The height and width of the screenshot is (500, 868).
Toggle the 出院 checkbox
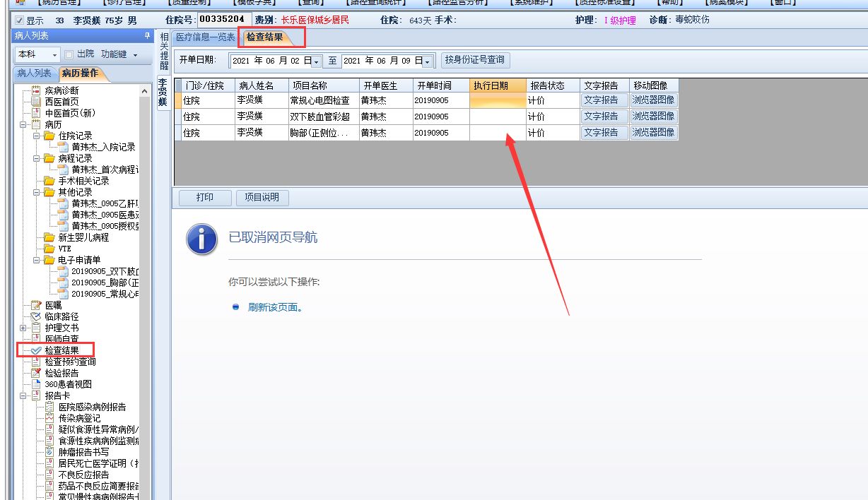(x=69, y=54)
